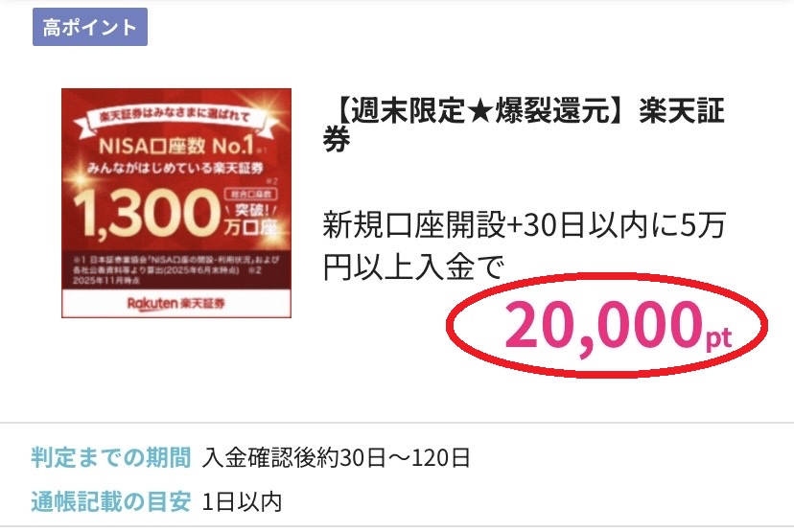
Task: Click the golden 1,300 number in banner
Action: (x=147, y=213)
